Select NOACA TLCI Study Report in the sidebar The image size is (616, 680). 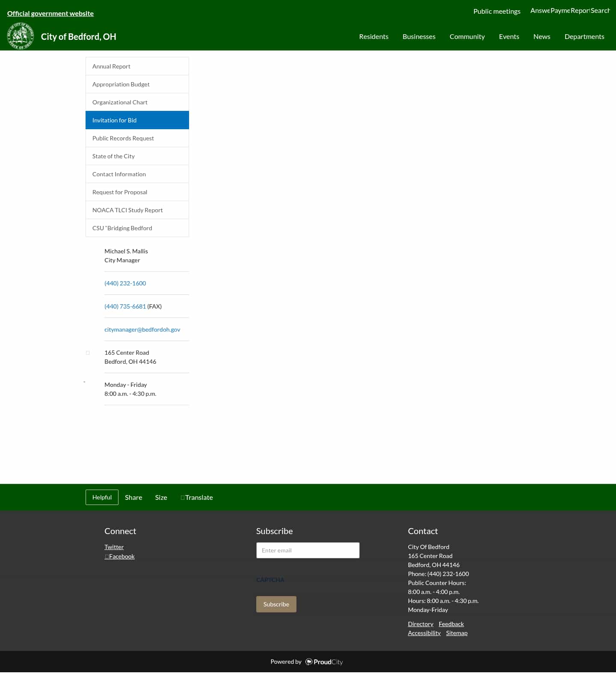137,210
